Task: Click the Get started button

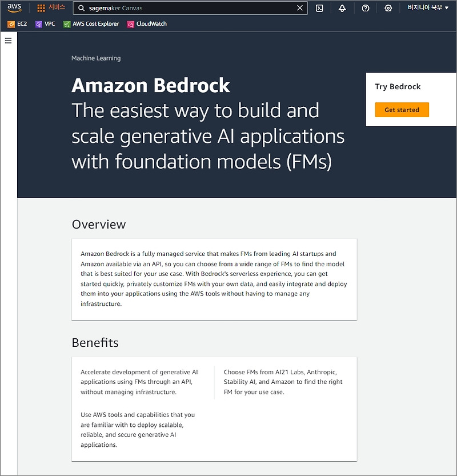Action: click(x=402, y=110)
